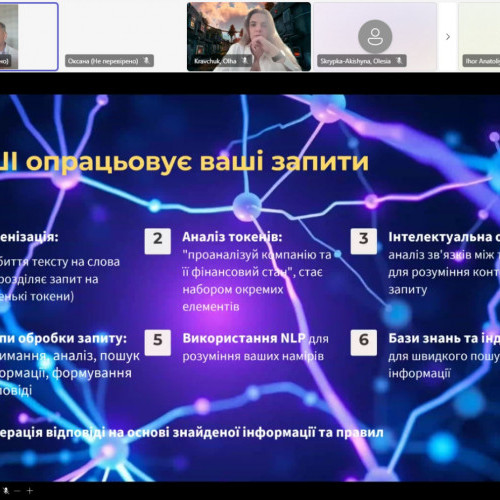Click the number 5 box on the slide

click(158, 342)
